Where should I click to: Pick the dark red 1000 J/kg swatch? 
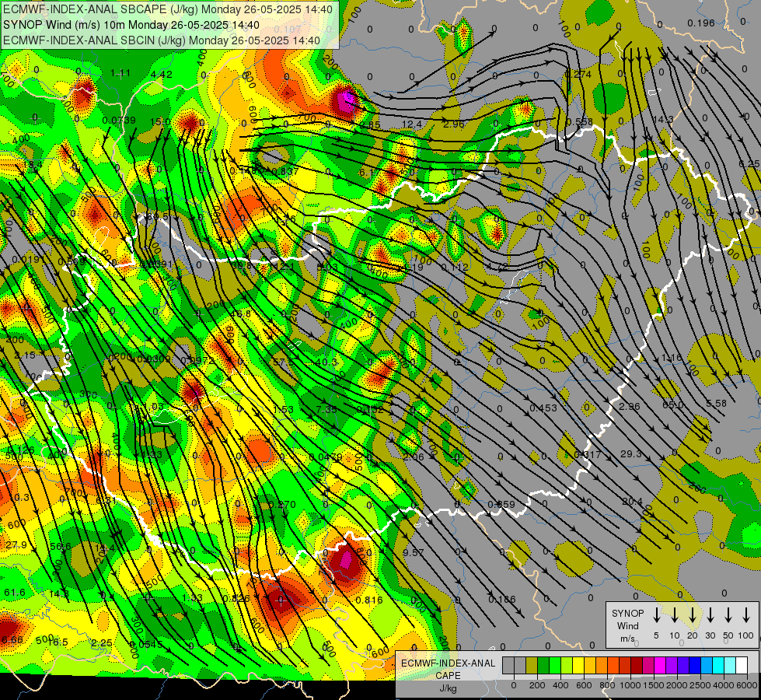637,666
